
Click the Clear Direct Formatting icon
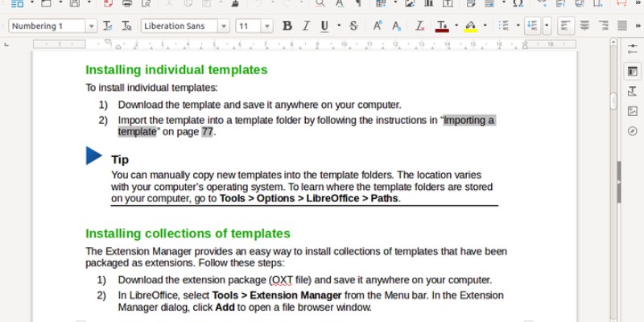419,26
